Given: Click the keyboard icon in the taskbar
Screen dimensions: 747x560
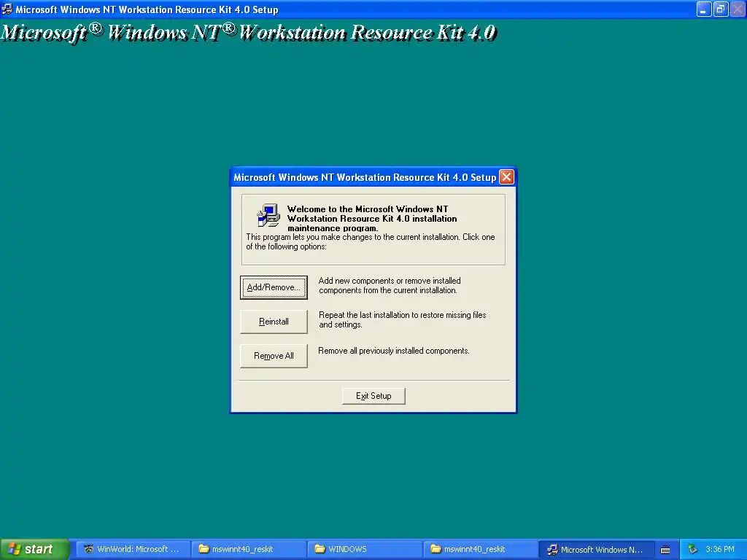Looking at the screenshot, I should pyautogui.click(x=665, y=550).
